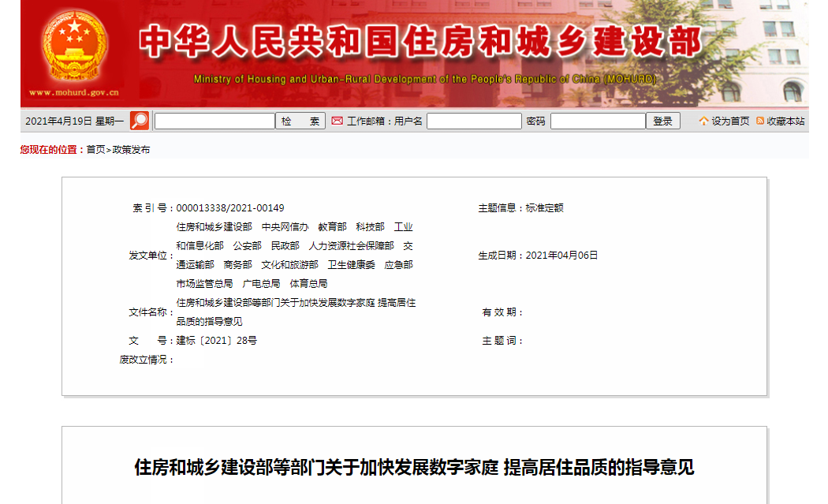Click the date 2021年04月06日
The height and width of the screenshot is (504, 828).
pos(561,256)
